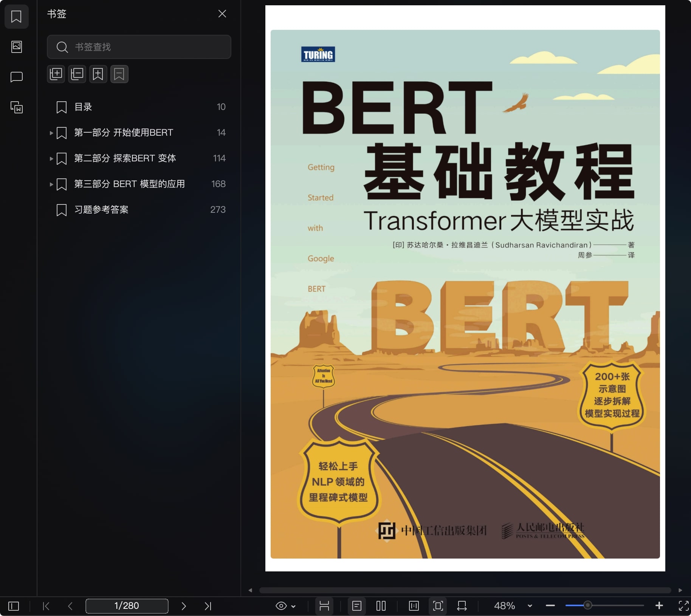Jump to 第二部分 探索BERT 变体
The width and height of the screenshot is (691, 616).
point(125,158)
